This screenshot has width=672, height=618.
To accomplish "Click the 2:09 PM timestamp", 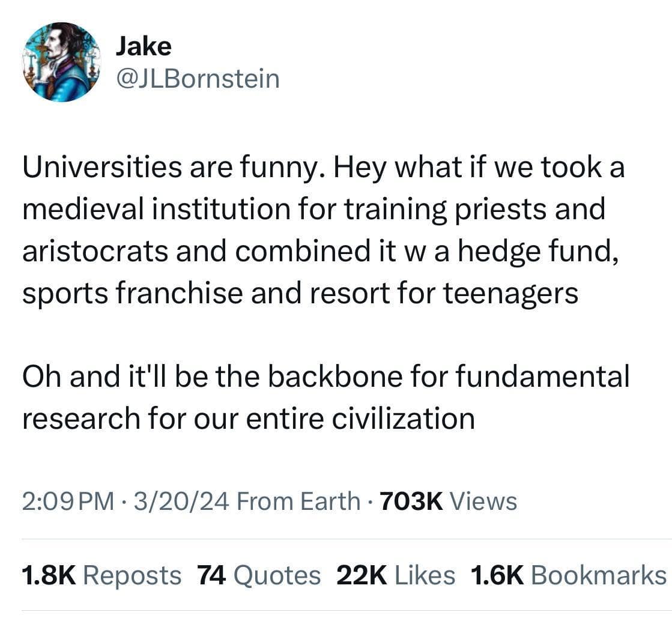I will (68, 501).
